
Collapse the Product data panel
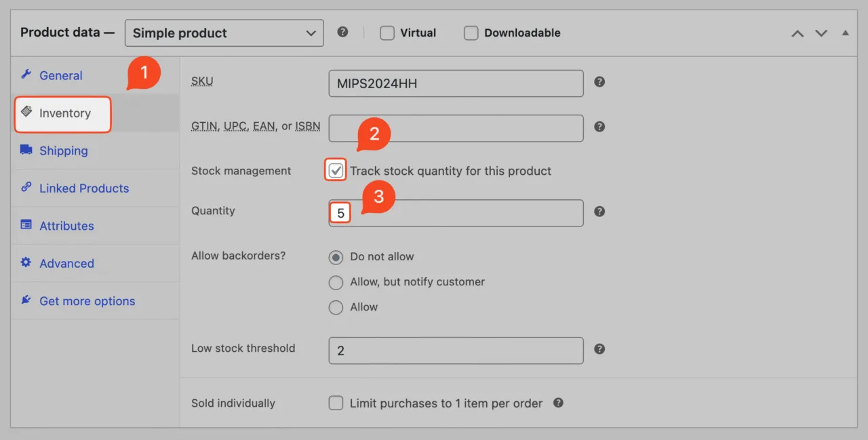[x=845, y=33]
